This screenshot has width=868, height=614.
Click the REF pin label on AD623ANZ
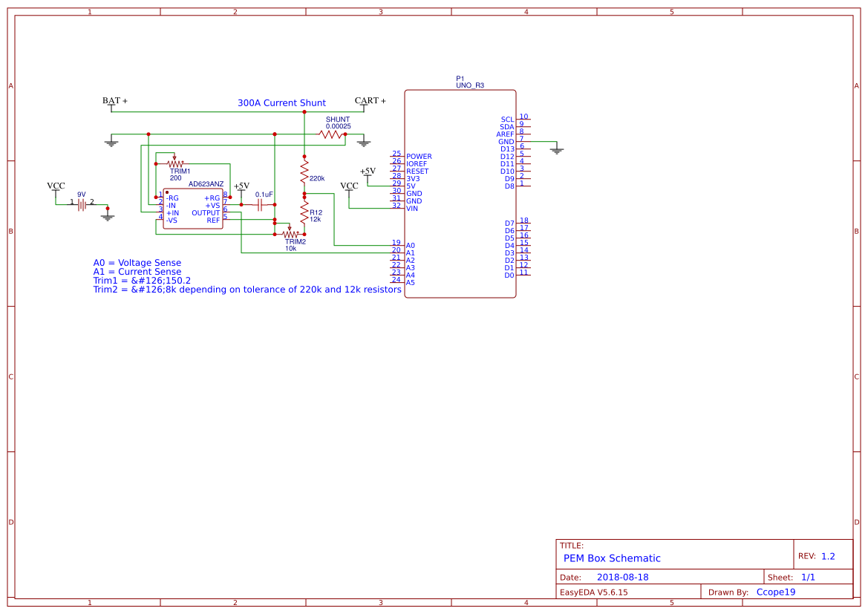click(213, 221)
